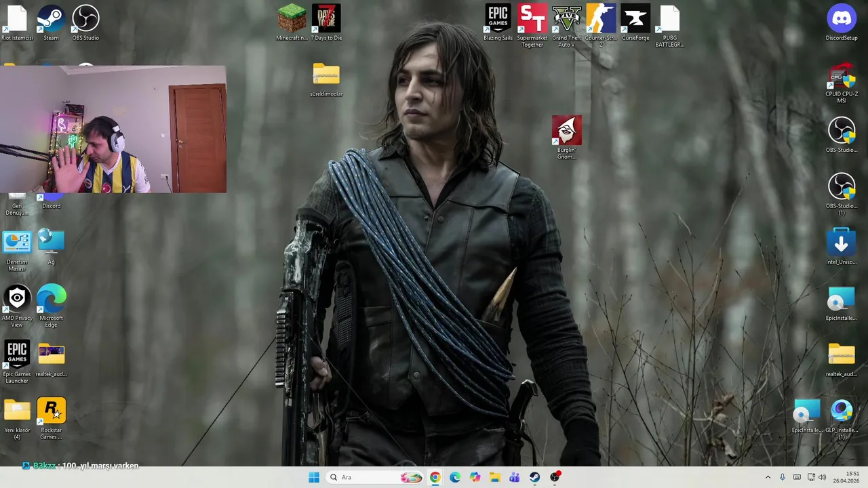Select the EpicInstalle... icon beside GLP_installe...

coord(807,416)
